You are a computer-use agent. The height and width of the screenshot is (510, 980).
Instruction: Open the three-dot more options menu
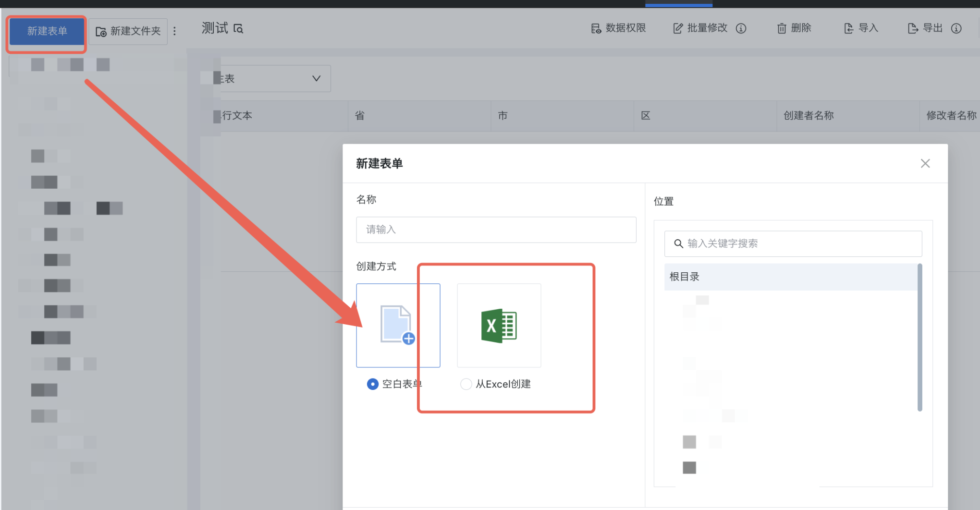(x=175, y=31)
